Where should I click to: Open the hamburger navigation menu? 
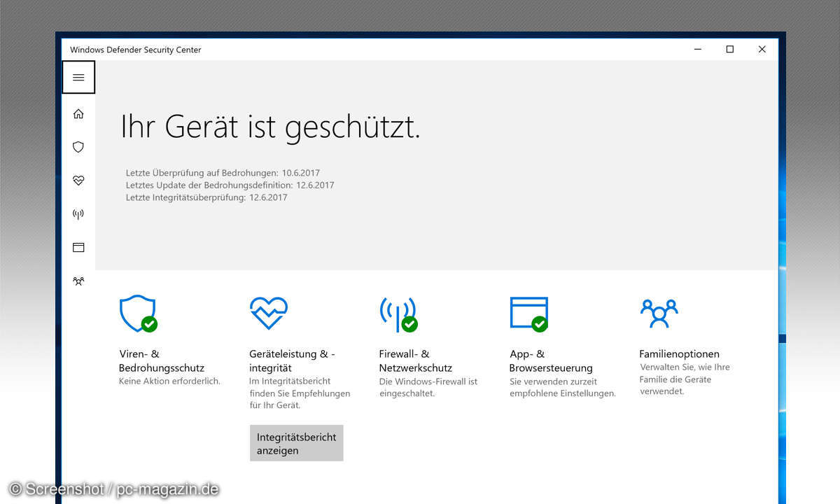(x=78, y=78)
